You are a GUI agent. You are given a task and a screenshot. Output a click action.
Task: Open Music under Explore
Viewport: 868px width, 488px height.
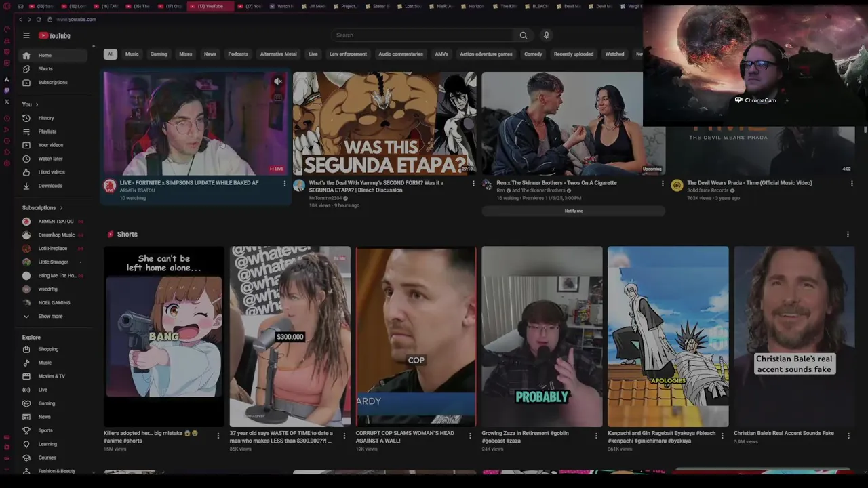[54, 363]
